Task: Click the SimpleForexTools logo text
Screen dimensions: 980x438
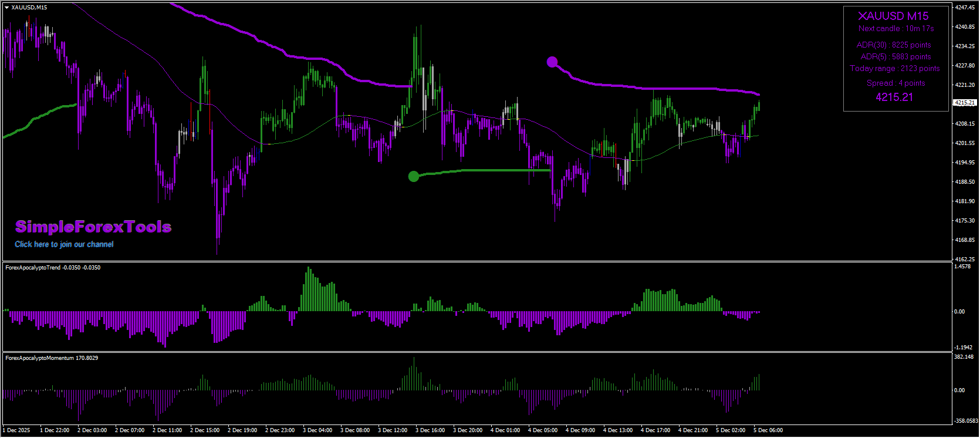Action: coord(93,227)
